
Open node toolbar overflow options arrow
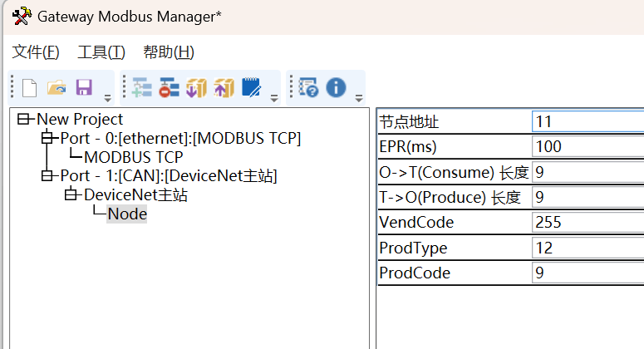point(274,98)
